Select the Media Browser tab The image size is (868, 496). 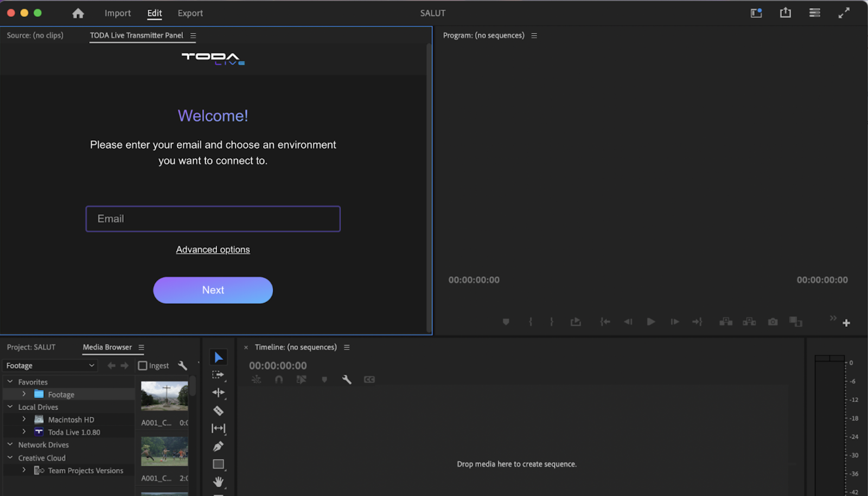[x=107, y=347]
